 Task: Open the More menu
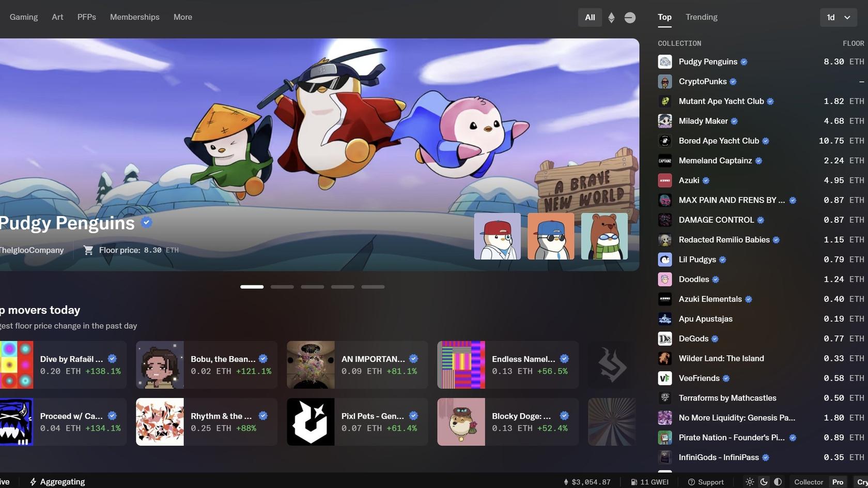click(183, 17)
